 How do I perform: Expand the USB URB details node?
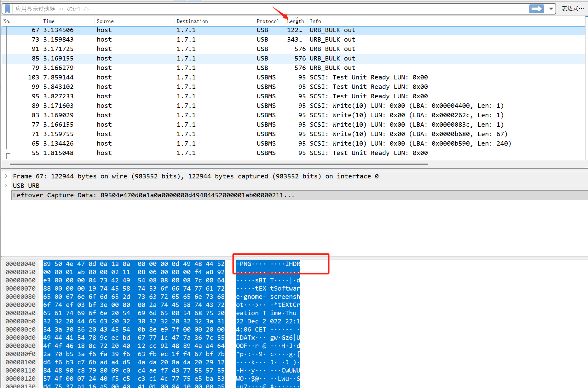(x=6, y=185)
